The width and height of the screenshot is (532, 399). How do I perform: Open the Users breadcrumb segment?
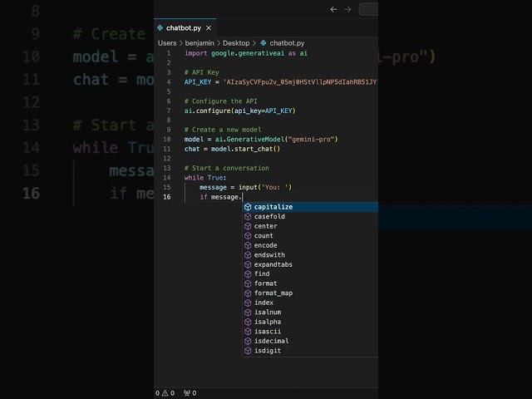167,43
